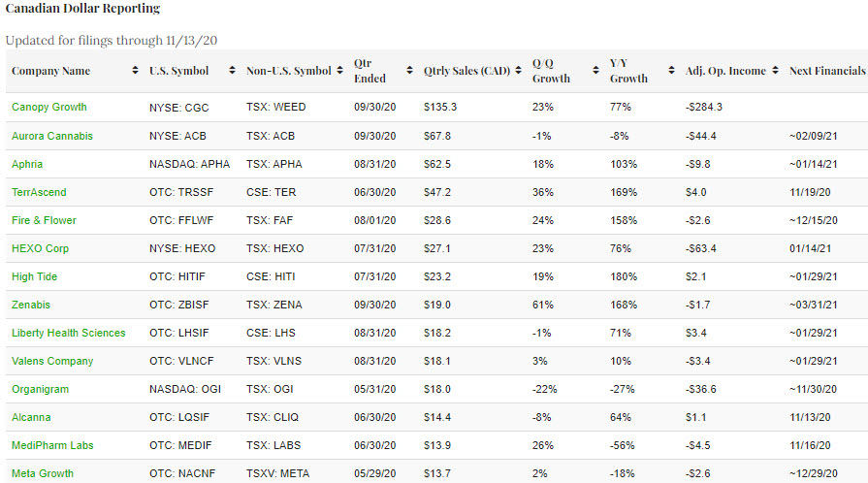The height and width of the screenshot is (483, 868).
Task: Click sort arrows beside Non-U.S. Symbol header
Action: tap(340, 72)
